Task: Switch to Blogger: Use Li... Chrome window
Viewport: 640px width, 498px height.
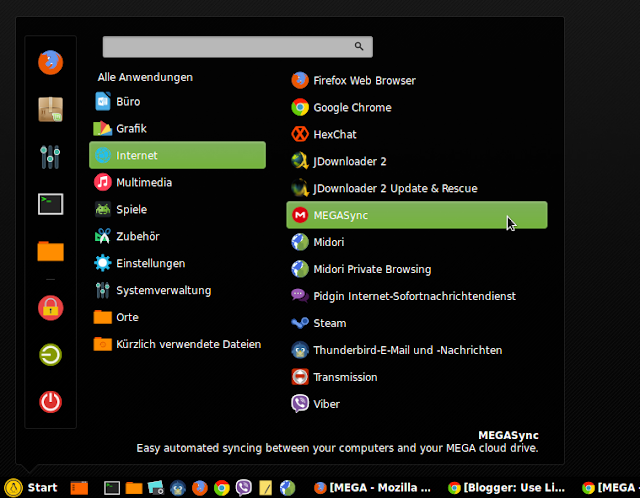Action: pos(506,487)
